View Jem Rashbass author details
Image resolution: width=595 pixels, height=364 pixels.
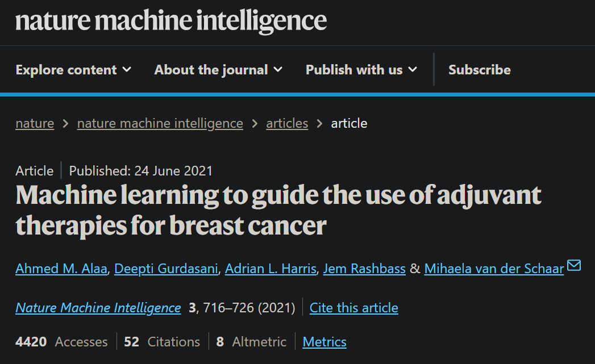tap(364, 269)
